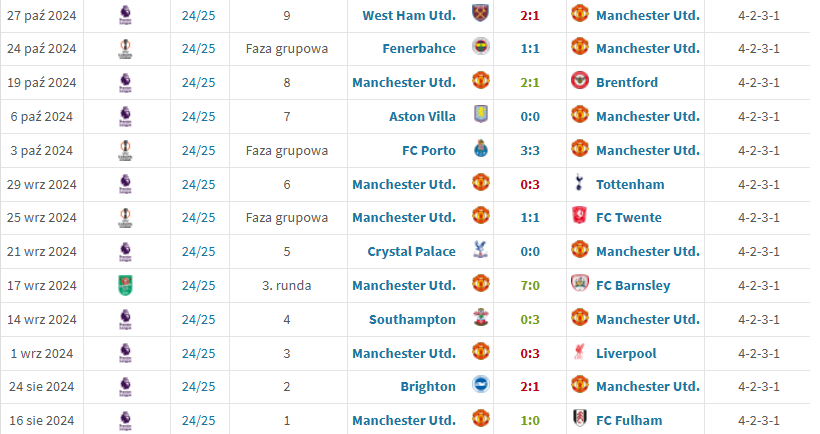Click the Crystal Palace crest icon

tap(481, 250)
